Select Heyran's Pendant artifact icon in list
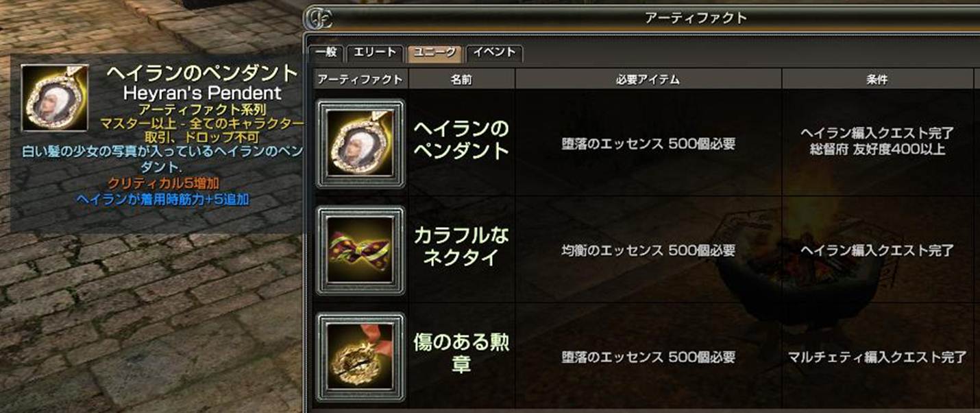Screen dimensions: 980x413 coord(360,143)
